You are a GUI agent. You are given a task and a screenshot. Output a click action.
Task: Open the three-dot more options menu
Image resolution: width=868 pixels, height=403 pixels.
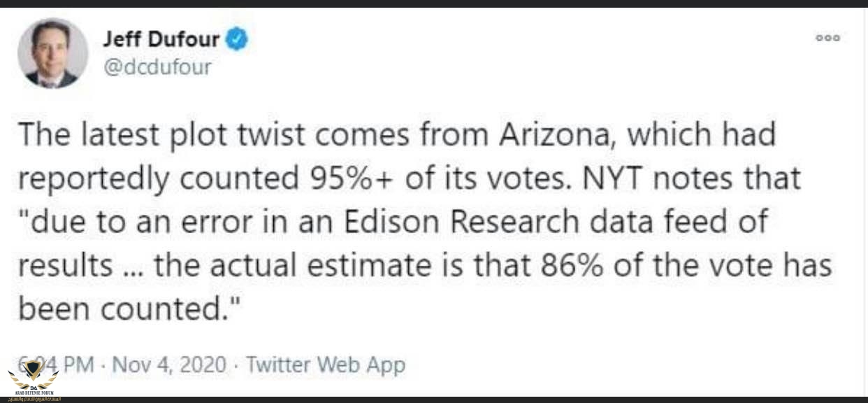coord(829,38)
